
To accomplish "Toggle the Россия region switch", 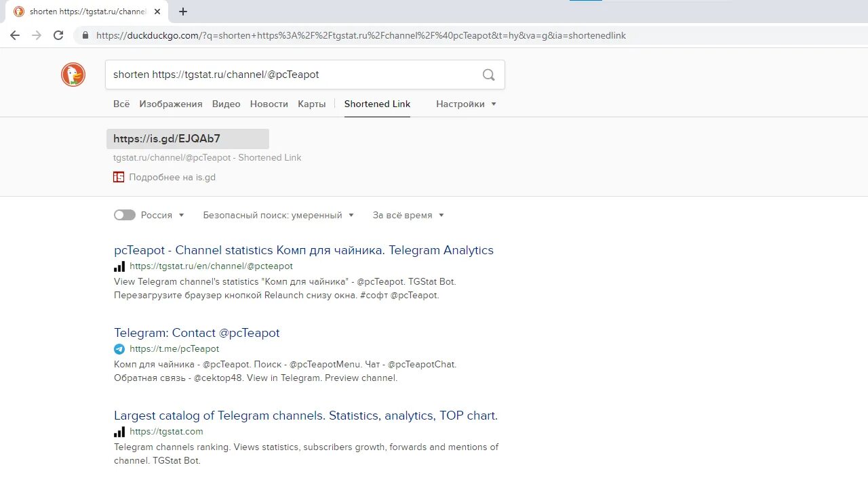I will (125, 215).
